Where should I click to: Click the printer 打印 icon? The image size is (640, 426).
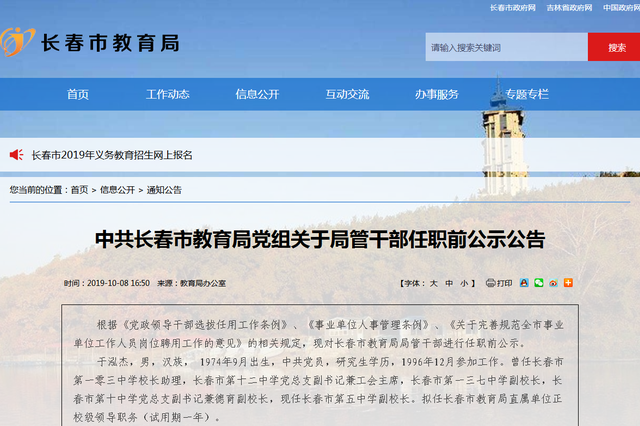(x=490, y=283)
